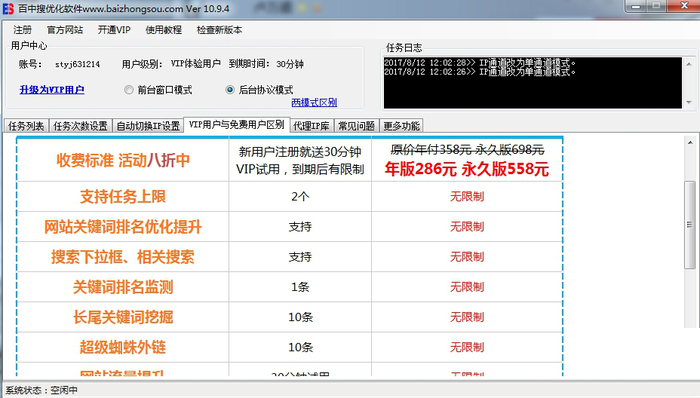Screen dimensions: 700x398
Task: Open the 官方网站 menu item
Action: (65, 30)
